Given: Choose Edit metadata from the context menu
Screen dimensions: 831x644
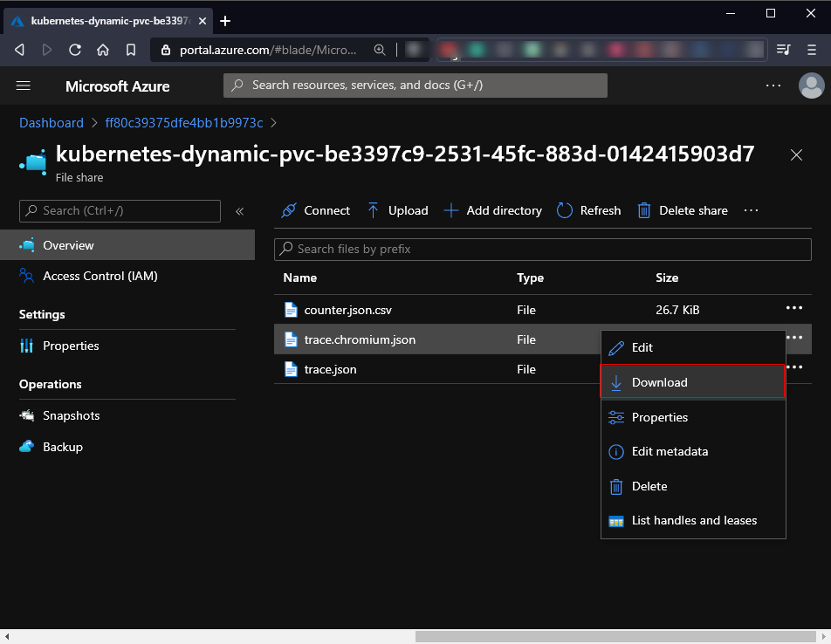Looking at the screenshot, I should (x=693, y=452).
